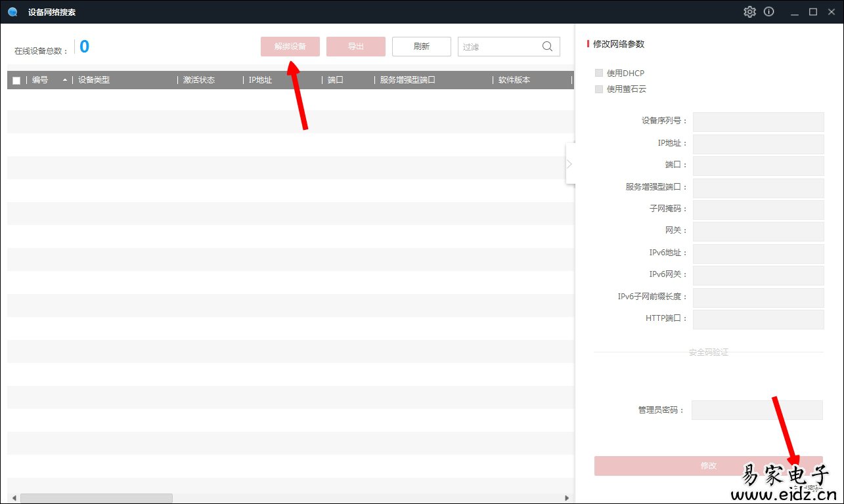Enable the 使用DHCP checkbox
Image resolution: width=844 pixels, height=504 pixels.
[x=598, y=73]
